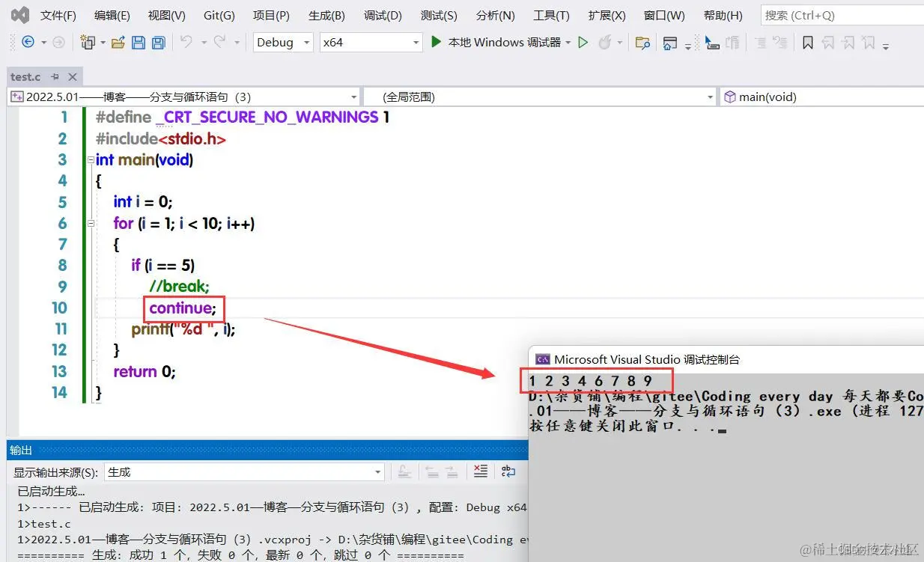Open the 测试(S) menu
The height and width of the screenshot is (562, 924).
(439, 15)
